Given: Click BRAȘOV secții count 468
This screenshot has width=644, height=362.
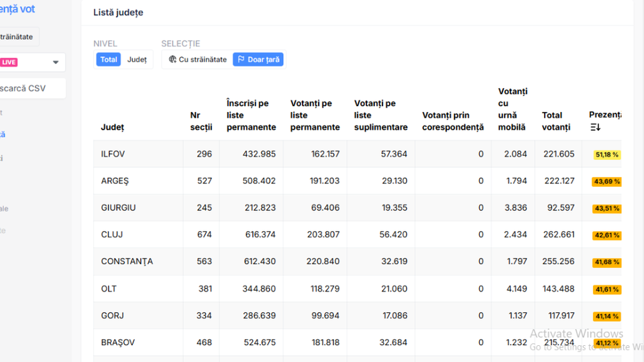Looking at the screenshot, I should tap(204, 343).
